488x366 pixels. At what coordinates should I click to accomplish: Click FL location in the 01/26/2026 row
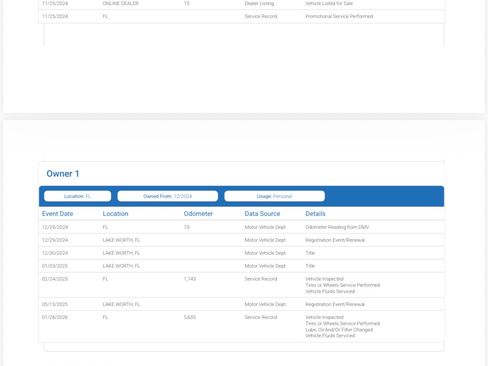click(105, 317)
